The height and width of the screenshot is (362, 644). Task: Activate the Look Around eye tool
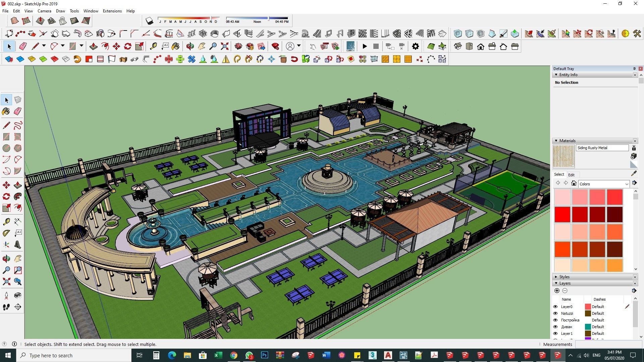coord(18,295)
